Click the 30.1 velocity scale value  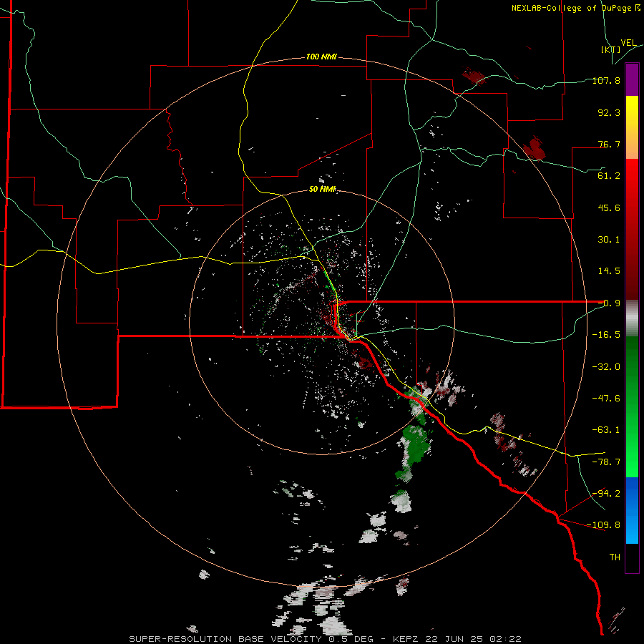point(609,240)
